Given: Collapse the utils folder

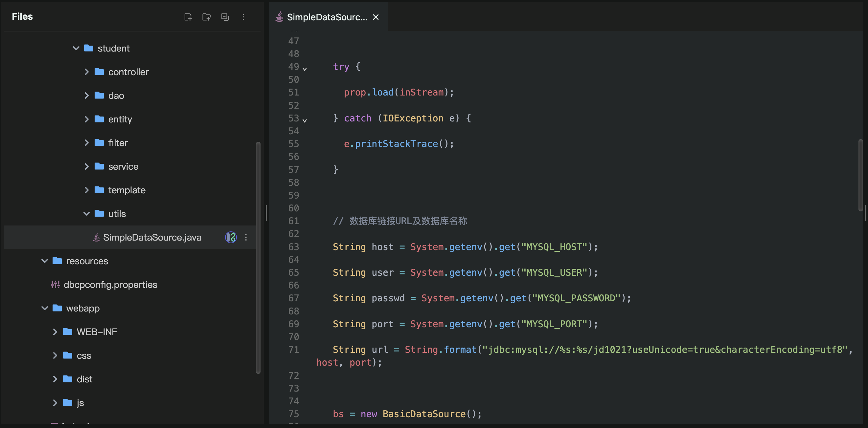Looking at the screenshot, I should coord(87,214).
